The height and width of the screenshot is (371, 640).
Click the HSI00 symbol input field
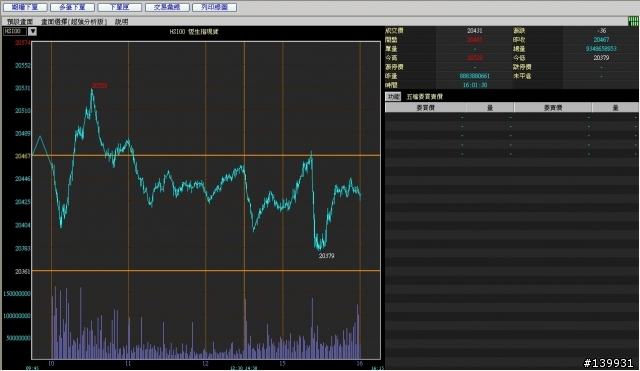click(15, 31)
